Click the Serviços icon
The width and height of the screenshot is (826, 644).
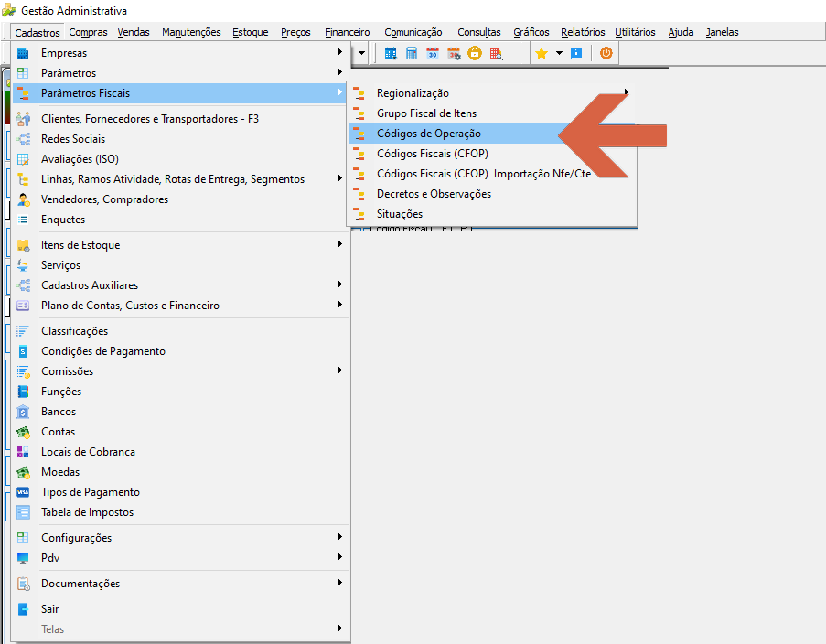point(23,265)
